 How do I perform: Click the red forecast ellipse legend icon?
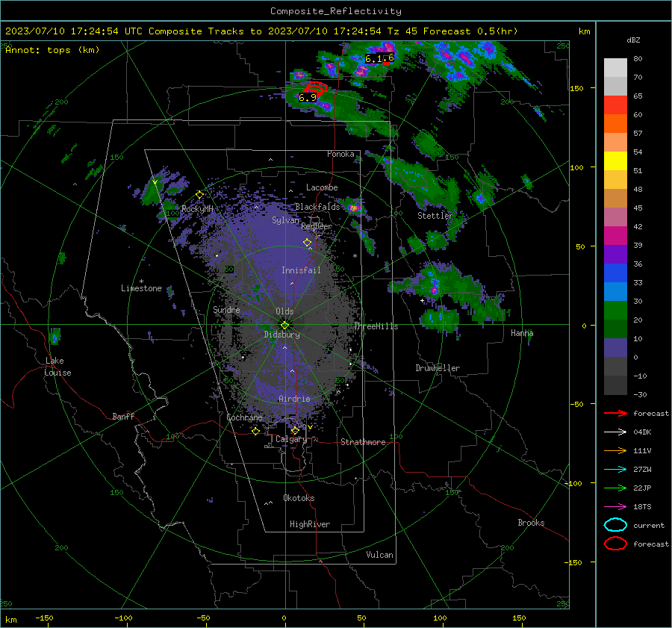(615, 544)
